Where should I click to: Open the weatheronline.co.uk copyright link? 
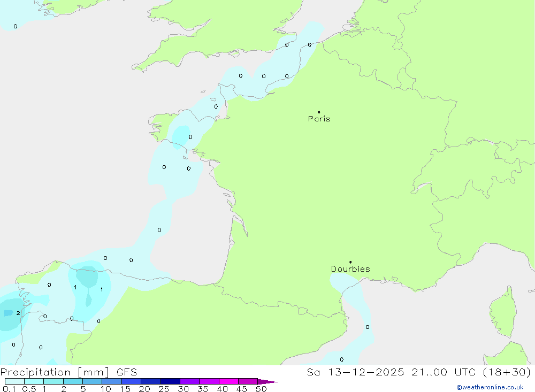[490, 387]
